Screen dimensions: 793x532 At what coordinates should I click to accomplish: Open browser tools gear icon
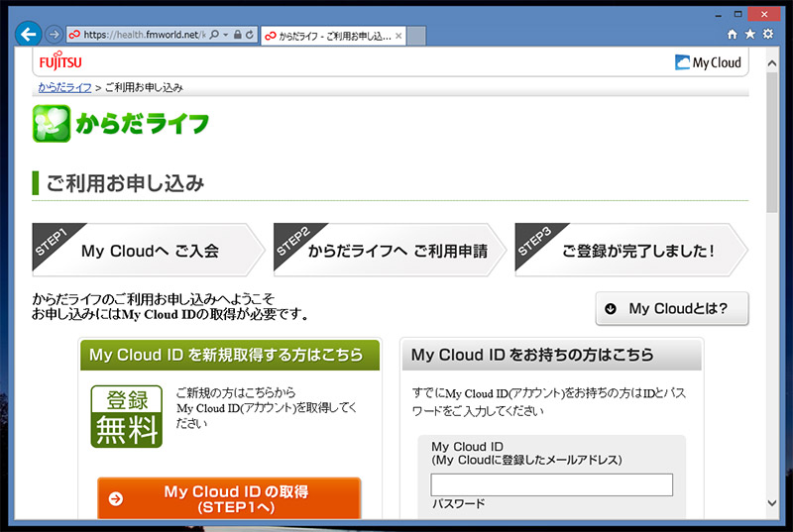[766, 34]
